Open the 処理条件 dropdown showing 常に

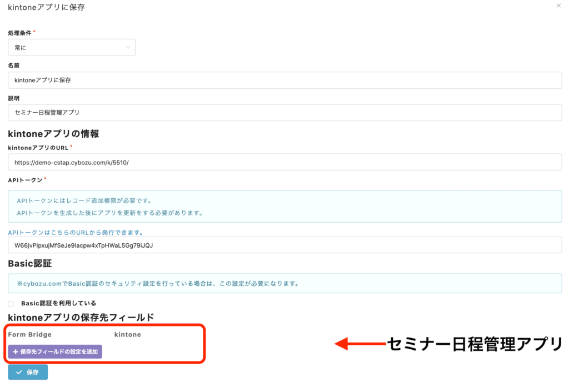coord(72,48)
